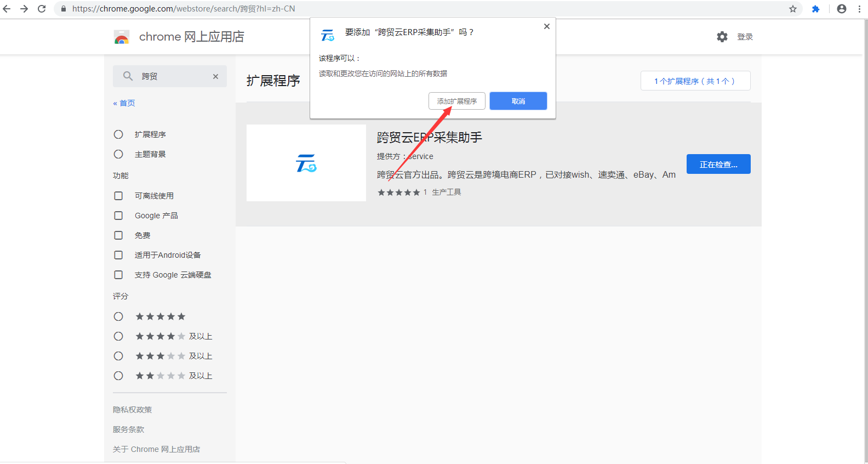Open the extensions puzzle icon
868x464 pixels.
[x=816, y=9]
